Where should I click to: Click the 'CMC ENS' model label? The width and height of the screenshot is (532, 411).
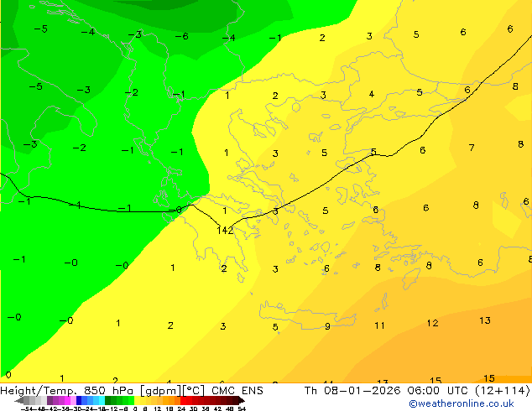click(237, 391)
